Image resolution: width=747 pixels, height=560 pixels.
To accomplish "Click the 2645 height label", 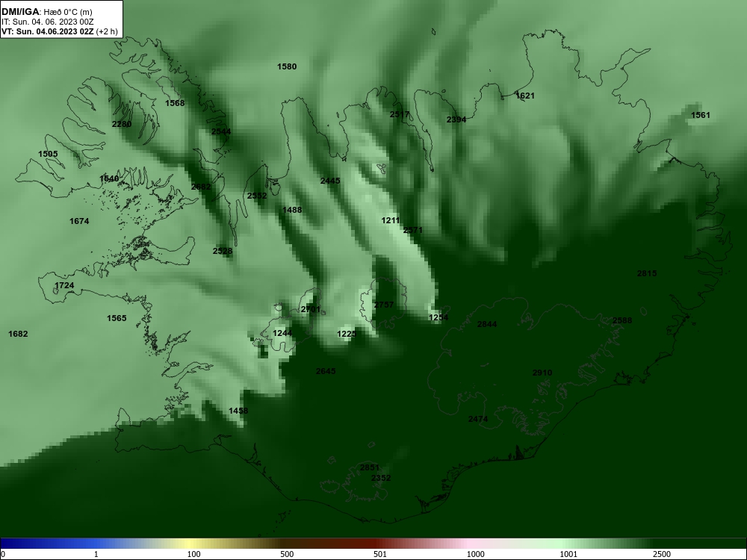I will click(x=326, y=371).
